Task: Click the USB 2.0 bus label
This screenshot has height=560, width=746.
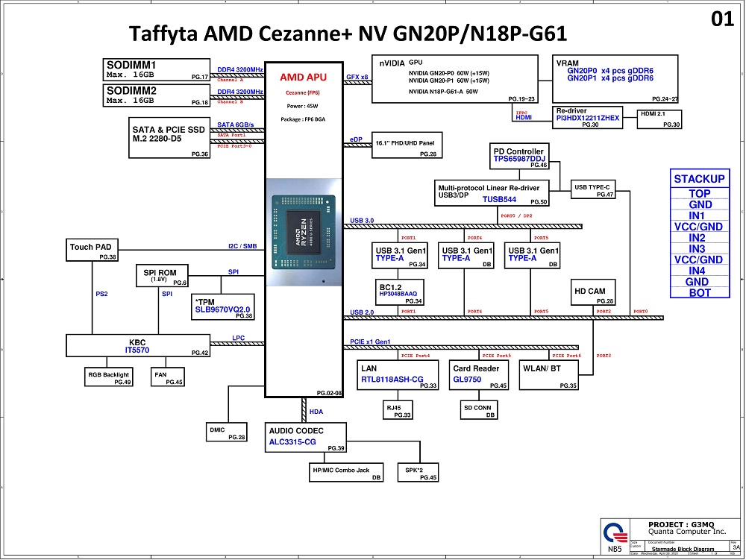Action: [x=362, y=312]
